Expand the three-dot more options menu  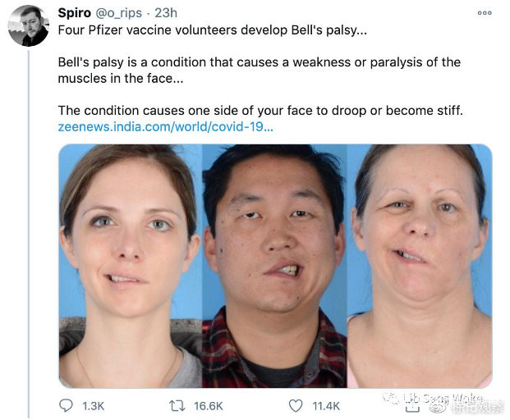(x=485, y=13)
